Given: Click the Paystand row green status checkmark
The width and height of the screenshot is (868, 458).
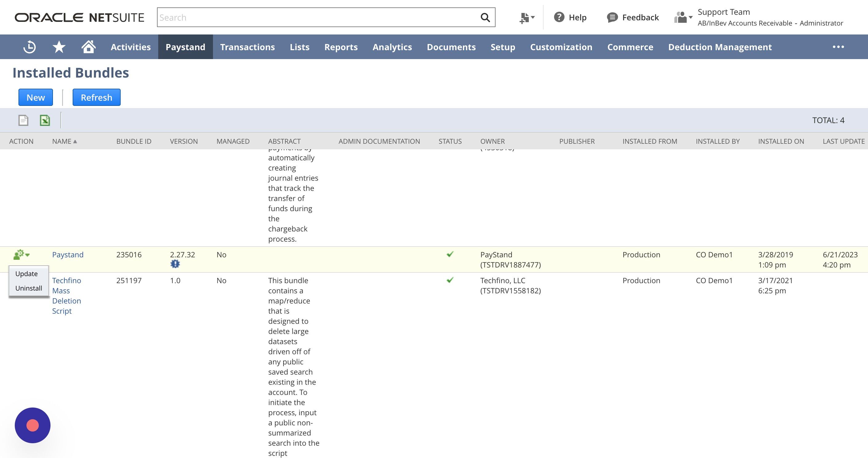Looking at the screenshot, I should click(x=450, y=254).
